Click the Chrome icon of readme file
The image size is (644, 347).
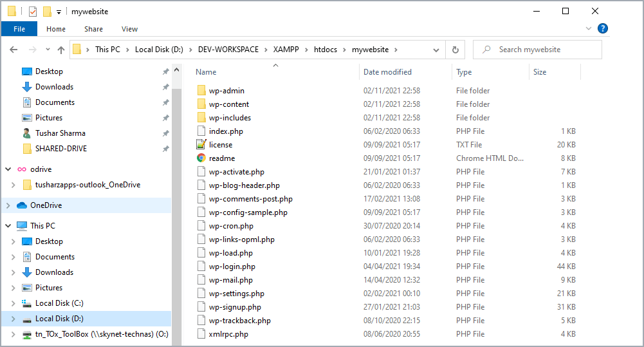point(201,158)
